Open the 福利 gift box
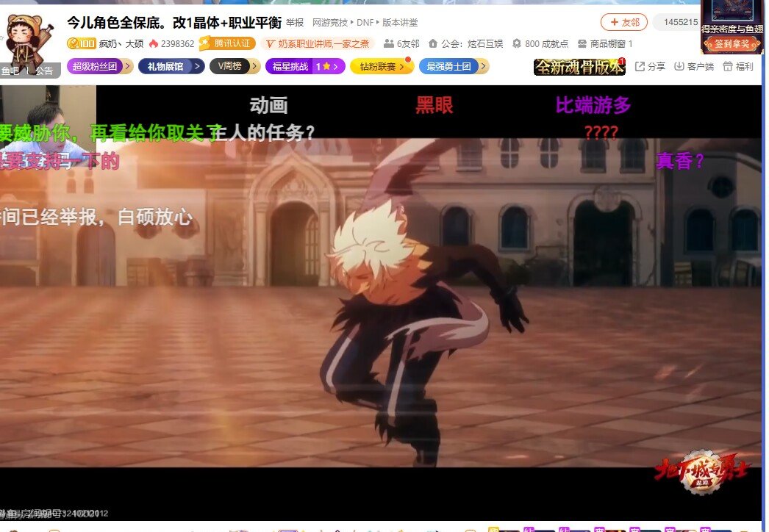 point(738,66)
